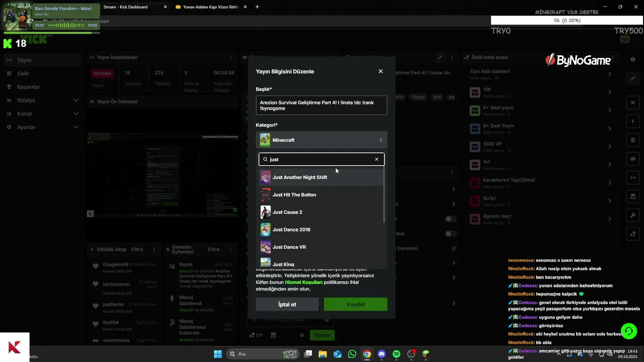
Task: Close the Yayın Bilgisini Düzenle dialog
Action: (x=380, y=71)
